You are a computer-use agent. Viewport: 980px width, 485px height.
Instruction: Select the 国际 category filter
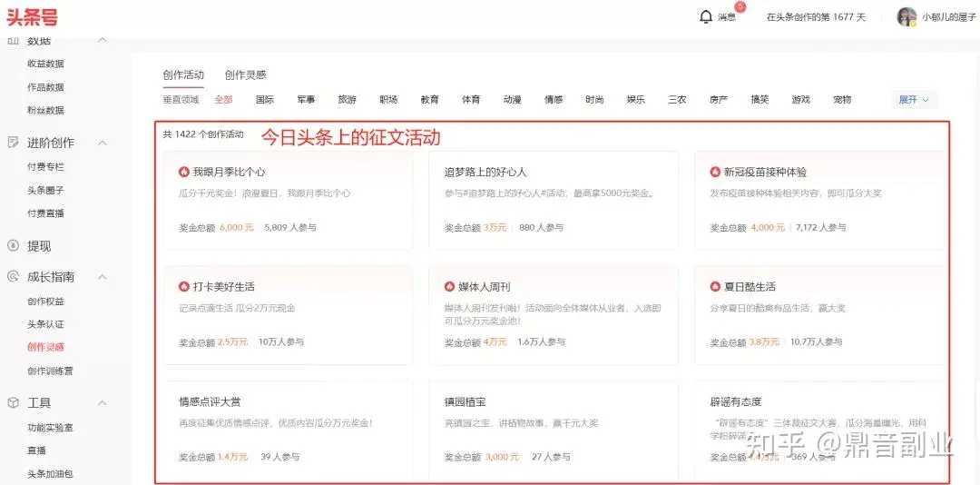(264, 100)
